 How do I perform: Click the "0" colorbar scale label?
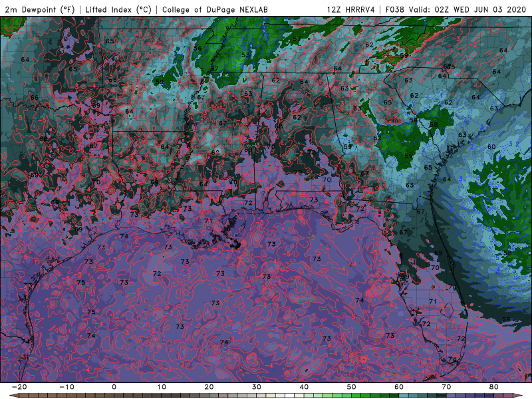[x=114, y=387]
